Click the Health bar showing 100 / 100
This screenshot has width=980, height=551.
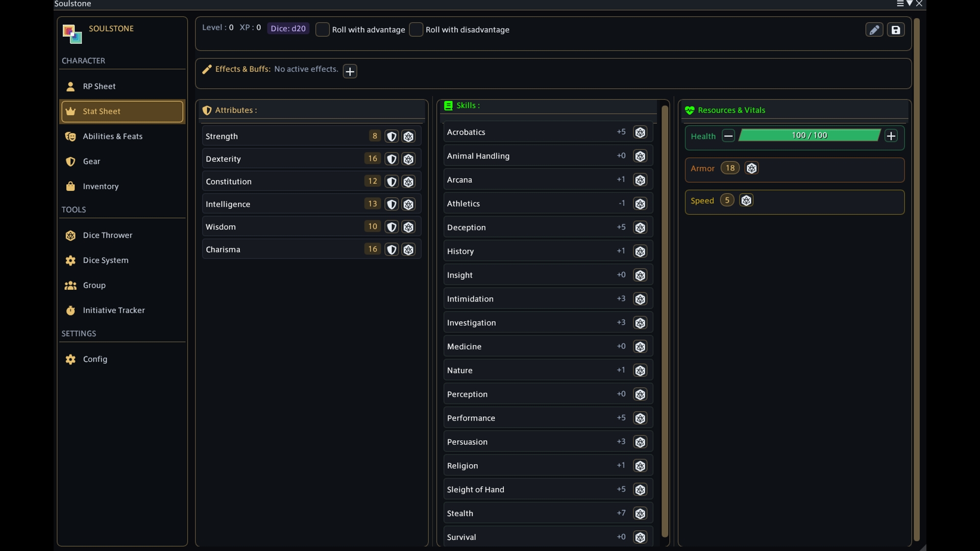[810, 136]
